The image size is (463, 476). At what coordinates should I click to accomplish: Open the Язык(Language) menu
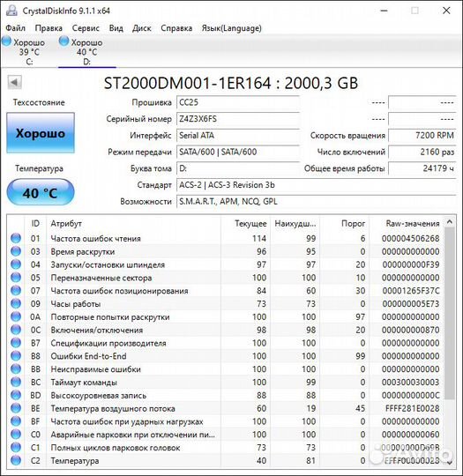click(x=231, y=28)
